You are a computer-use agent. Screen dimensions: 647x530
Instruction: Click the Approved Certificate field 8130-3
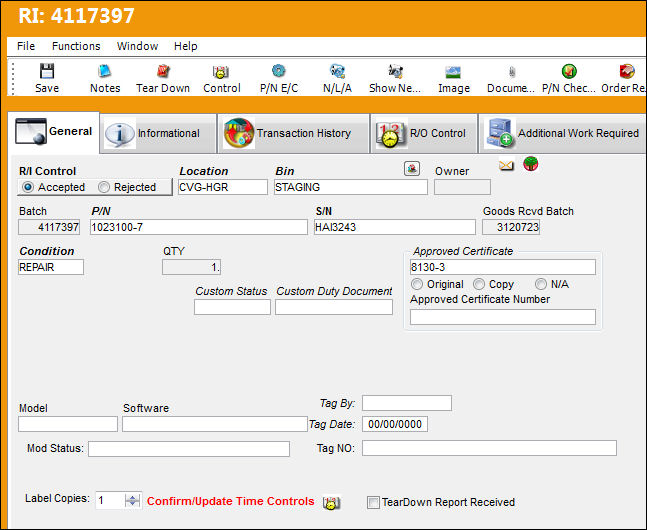503,267
